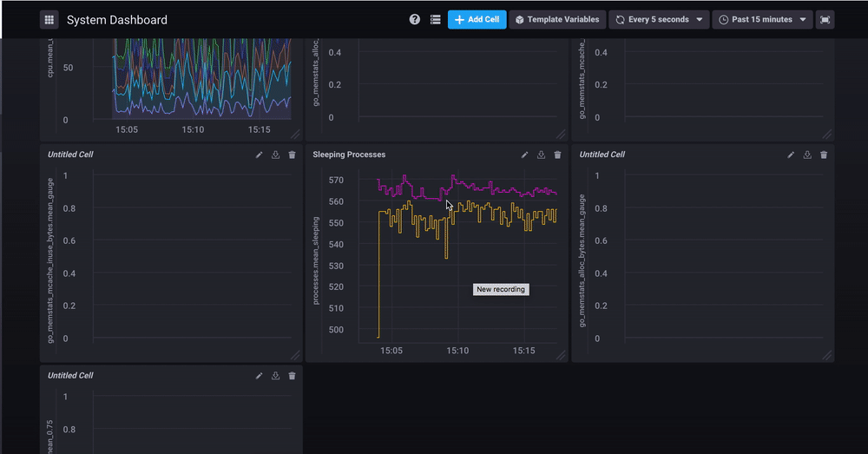
Task: Grab the resize handle of Sleeping Processes cell
Action: 561,355
